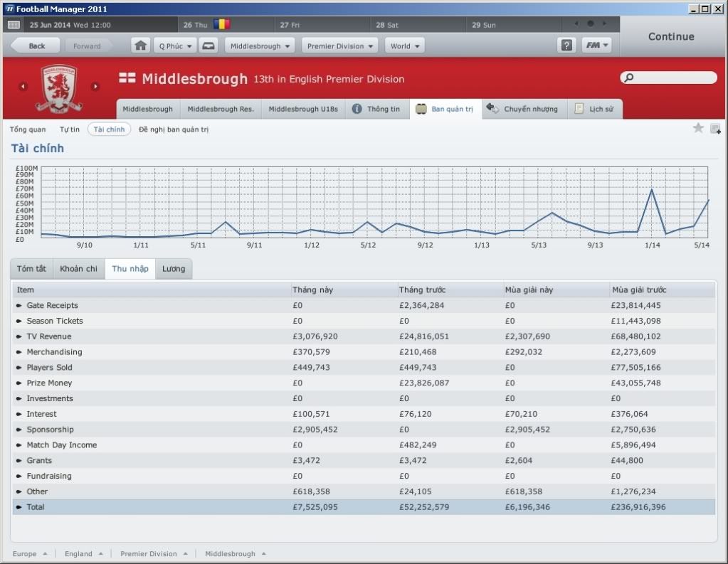728x564 pixels.
Task: Expand the England breadcrumb at the bottom
Action: point(83,553)
